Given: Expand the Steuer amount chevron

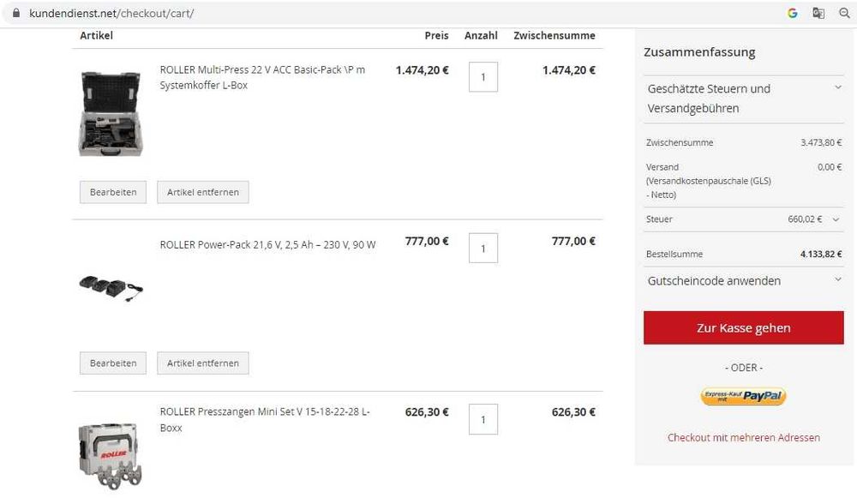Looking at the screenshot, I should click(836, 219).
